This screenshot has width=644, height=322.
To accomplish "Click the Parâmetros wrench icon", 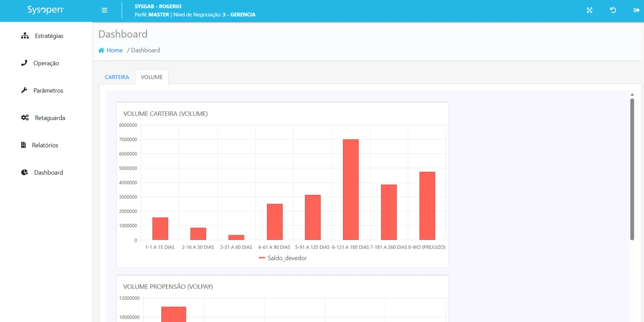I will click(24, 90).
